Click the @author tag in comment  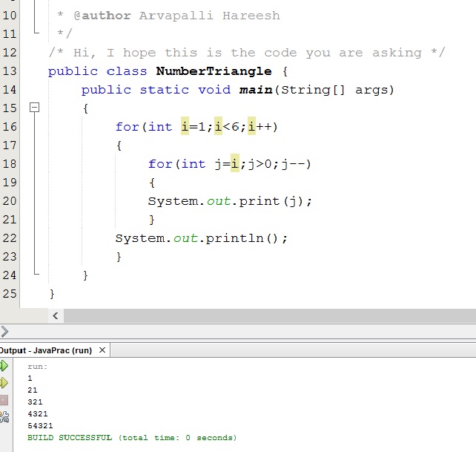[102, 16]
